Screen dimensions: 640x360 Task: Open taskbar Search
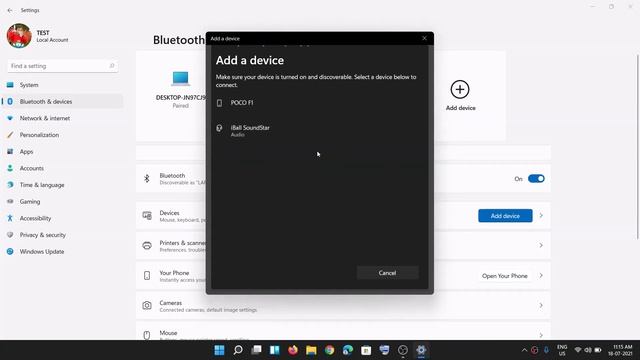click(x=238, y=350)
